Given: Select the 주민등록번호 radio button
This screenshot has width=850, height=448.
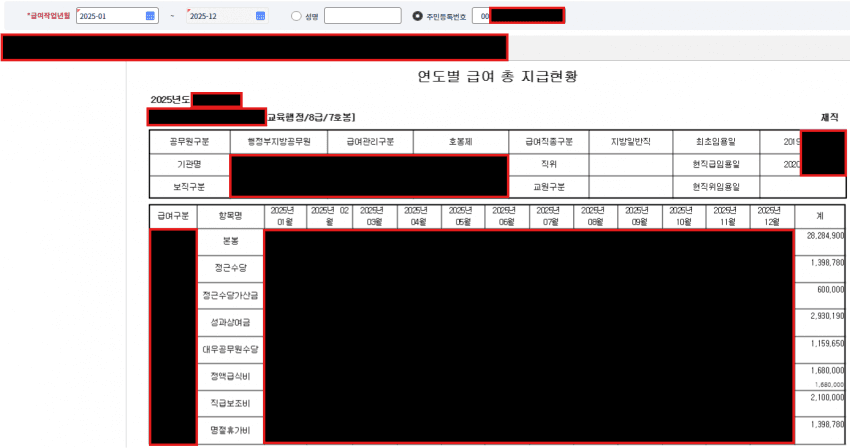Looking at the screenshot, I should pos(417,16).
